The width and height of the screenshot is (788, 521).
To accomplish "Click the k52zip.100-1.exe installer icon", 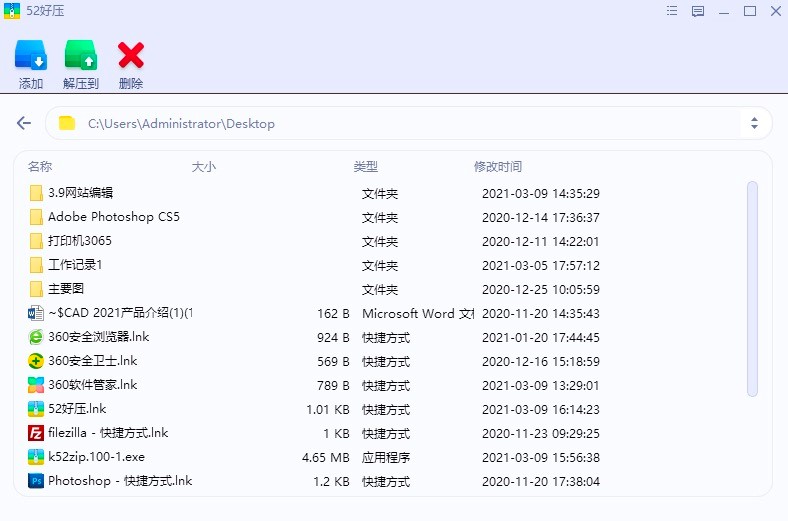I will [36, 457].
